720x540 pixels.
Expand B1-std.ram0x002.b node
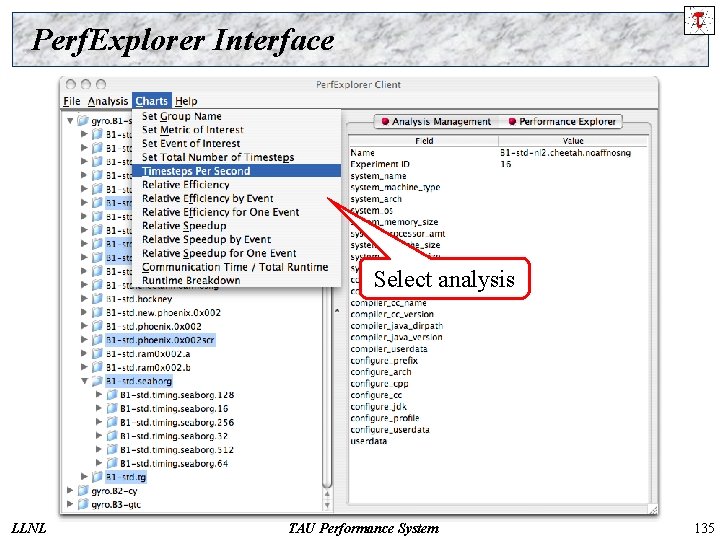pos(84,367)
